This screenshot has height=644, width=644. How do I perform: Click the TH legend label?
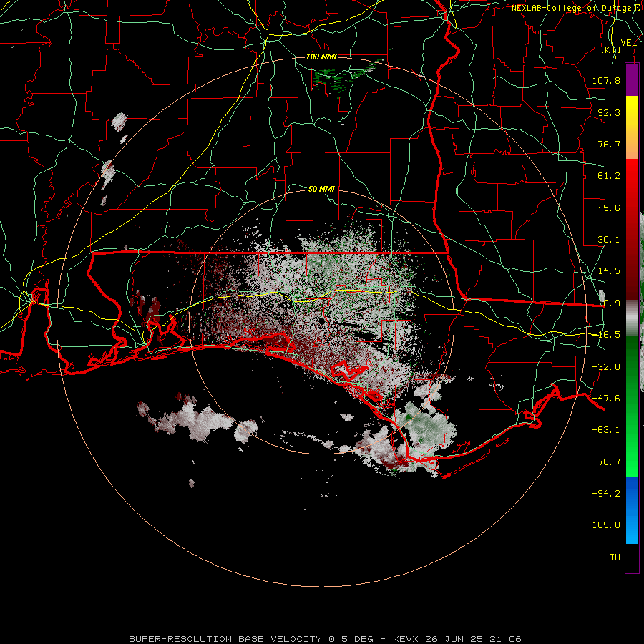pos(615,557)
